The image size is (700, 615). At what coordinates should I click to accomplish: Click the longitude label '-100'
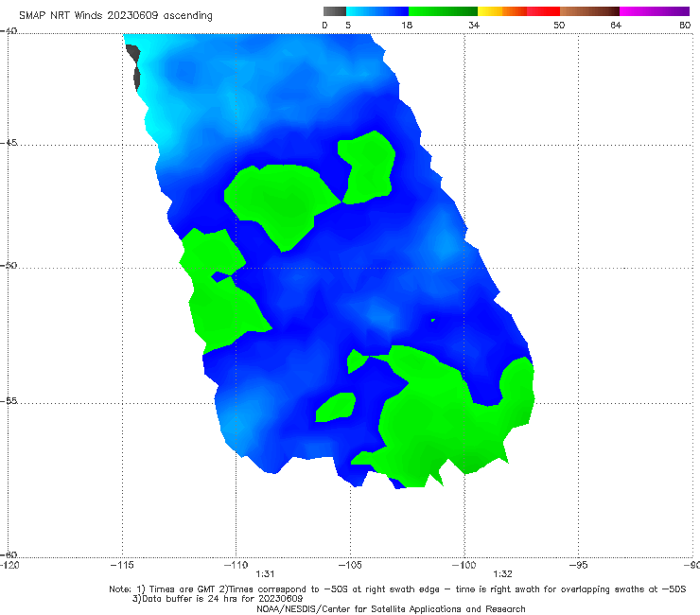click(464, 565)
